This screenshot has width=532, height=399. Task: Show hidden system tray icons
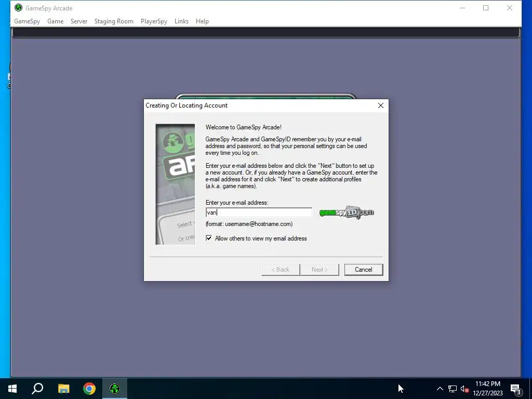(440, 389)
